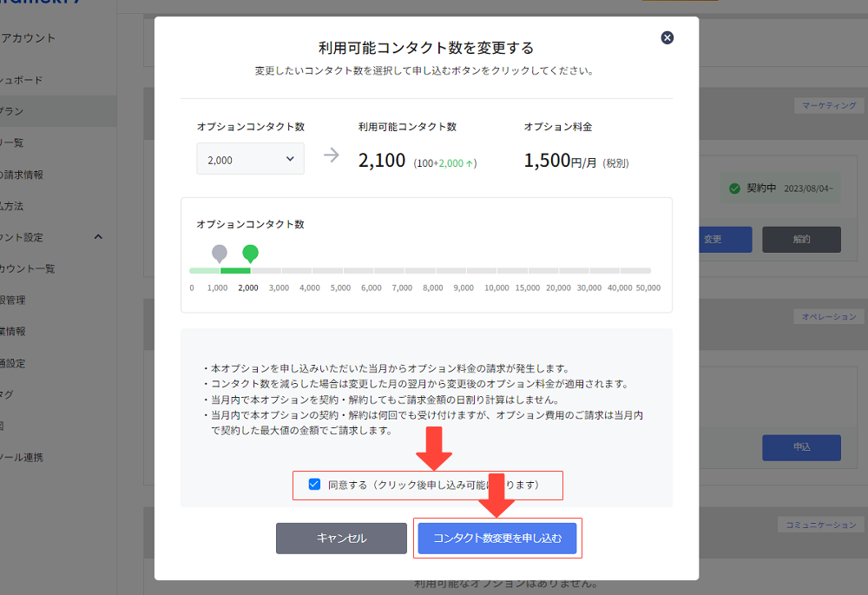Click the dark 解約 button in background

tap(801, 240)
